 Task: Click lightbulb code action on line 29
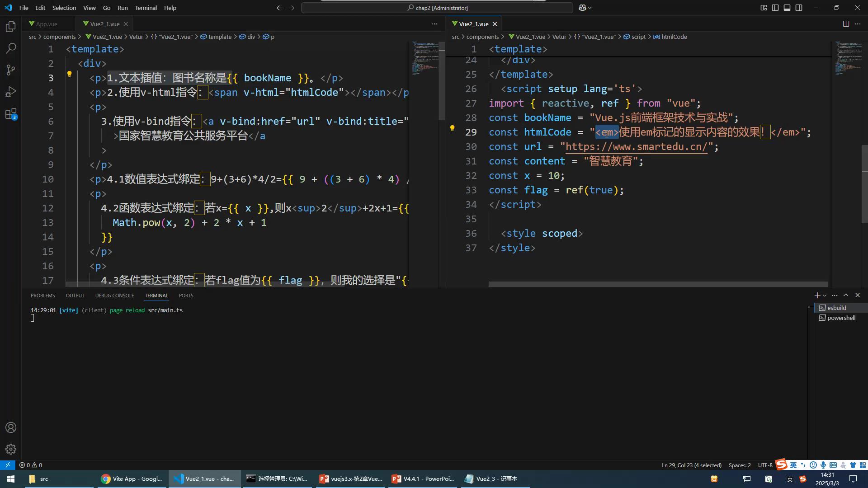(x=452, y=128)
